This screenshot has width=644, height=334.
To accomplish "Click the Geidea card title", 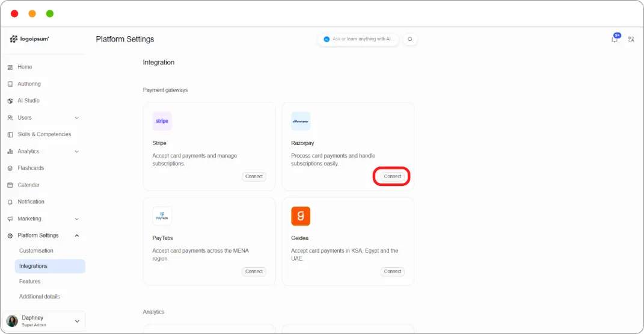I will [x=299, y=238].
